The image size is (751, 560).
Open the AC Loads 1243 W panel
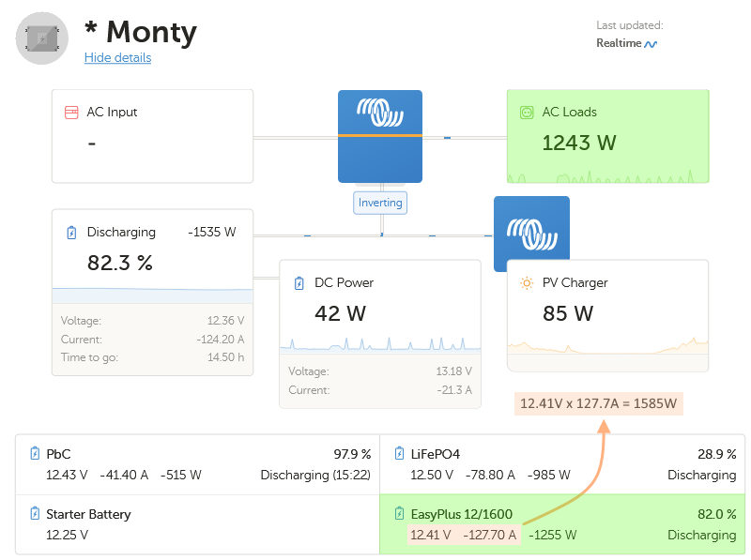click(x=607, y=137)
